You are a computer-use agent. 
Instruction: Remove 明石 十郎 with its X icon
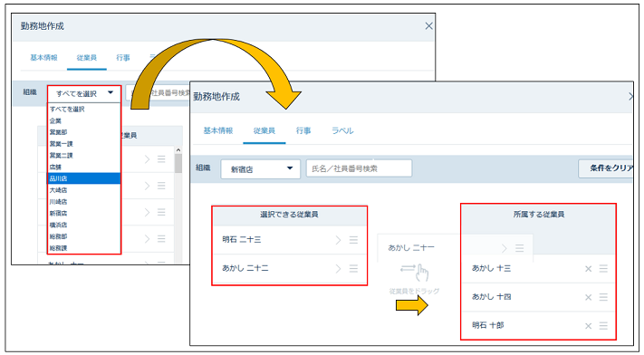588,326
